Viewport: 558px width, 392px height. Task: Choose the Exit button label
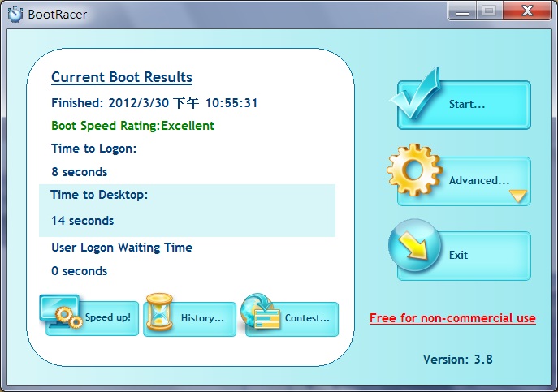click(x=458, y=255)
